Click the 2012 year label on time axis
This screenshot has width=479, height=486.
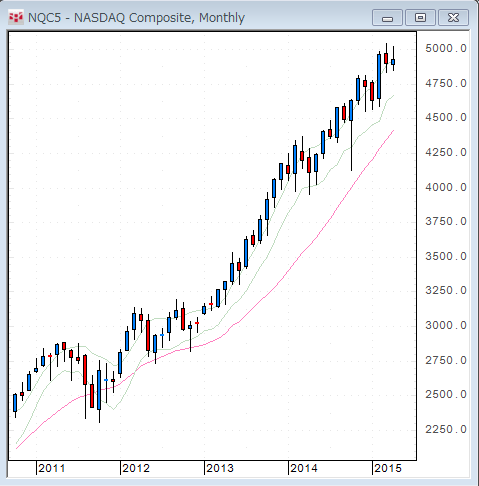tap(136, 468)
